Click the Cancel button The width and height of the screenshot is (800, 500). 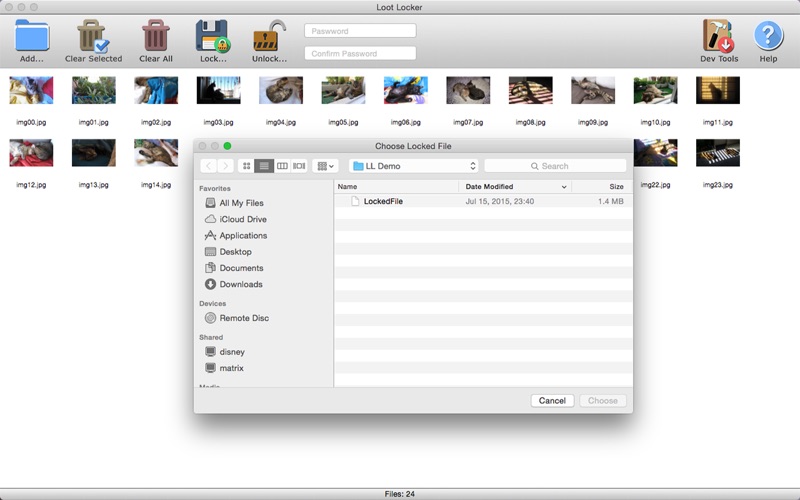click(x=552, y=401)
